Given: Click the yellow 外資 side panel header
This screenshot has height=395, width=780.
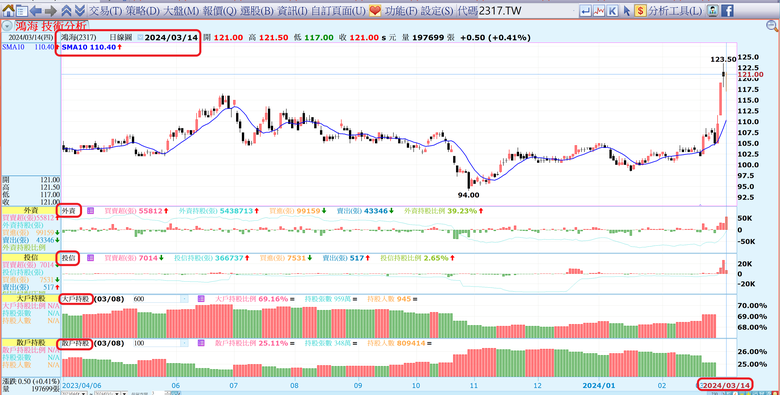Looking at the screenshot, I should (x=30, y=211).
